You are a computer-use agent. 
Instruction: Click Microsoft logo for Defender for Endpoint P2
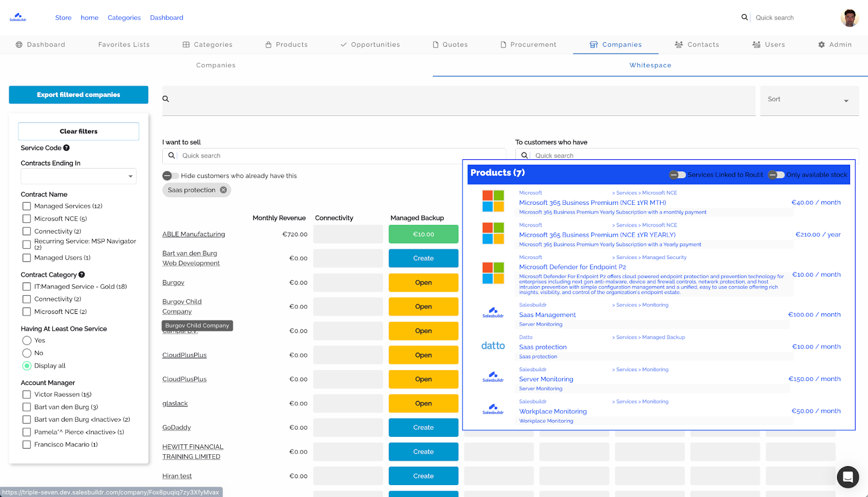[x=493, y=273]
